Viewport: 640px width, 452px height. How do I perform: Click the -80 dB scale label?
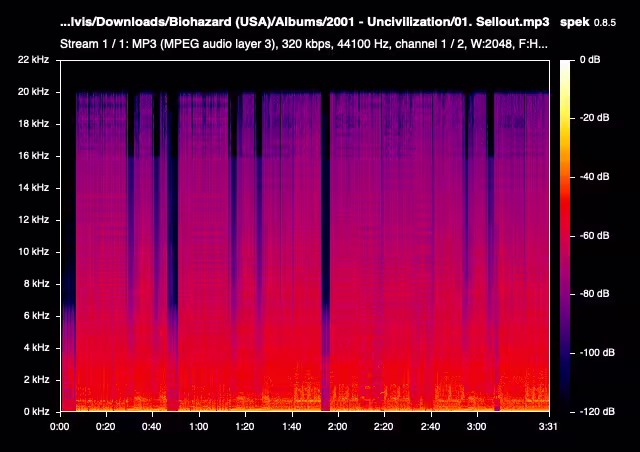(x=595, y=294)
